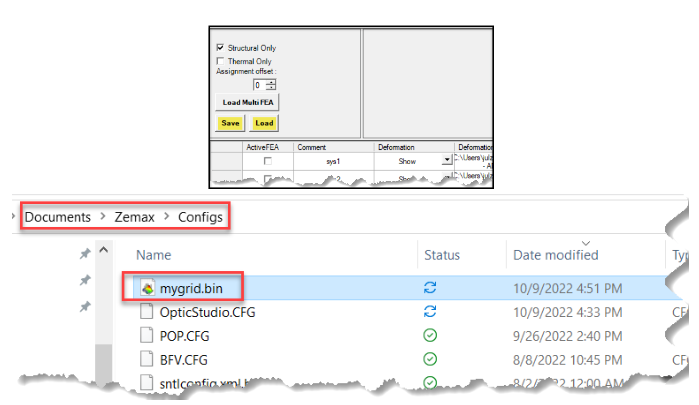
Task: Uncheck the Structural Only checkbox
Action: tap(221, 48)
